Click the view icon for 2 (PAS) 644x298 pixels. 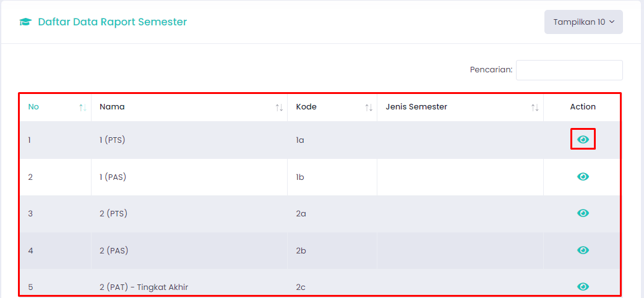click(583, 250)
